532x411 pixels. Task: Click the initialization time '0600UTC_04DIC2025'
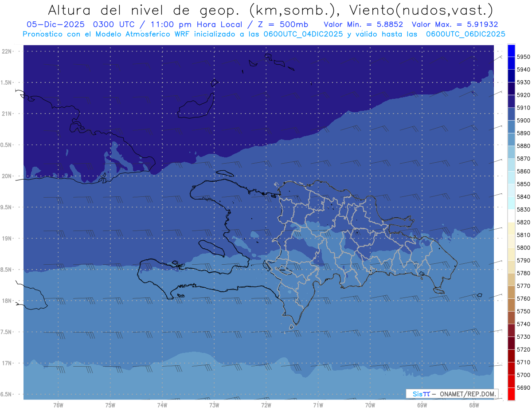tap(303, 34)
